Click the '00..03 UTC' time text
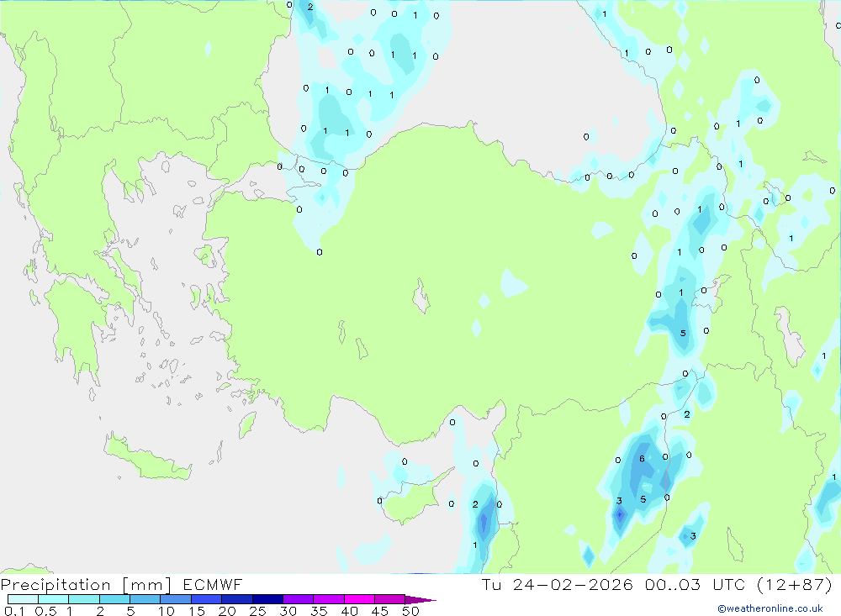This screenshot has width=841, height=616. [x=696, y=584]
